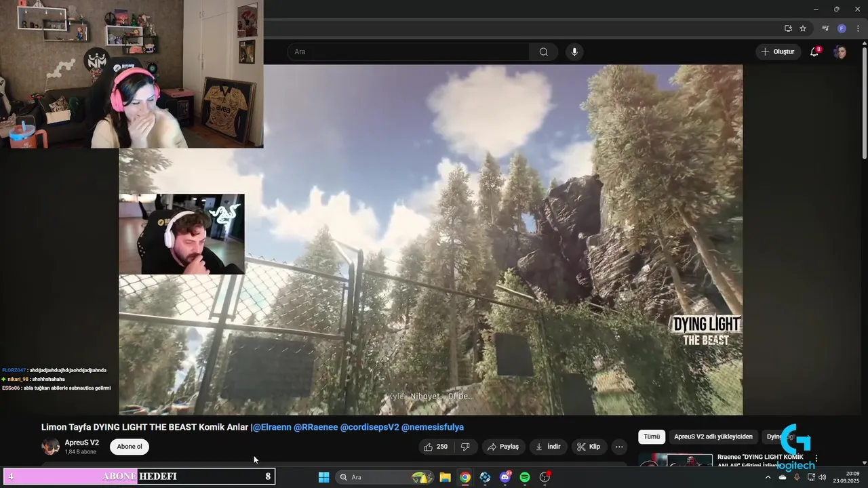868x488 pixels.
Task: Click the YouTube search magnifier button
Action: 544,52
